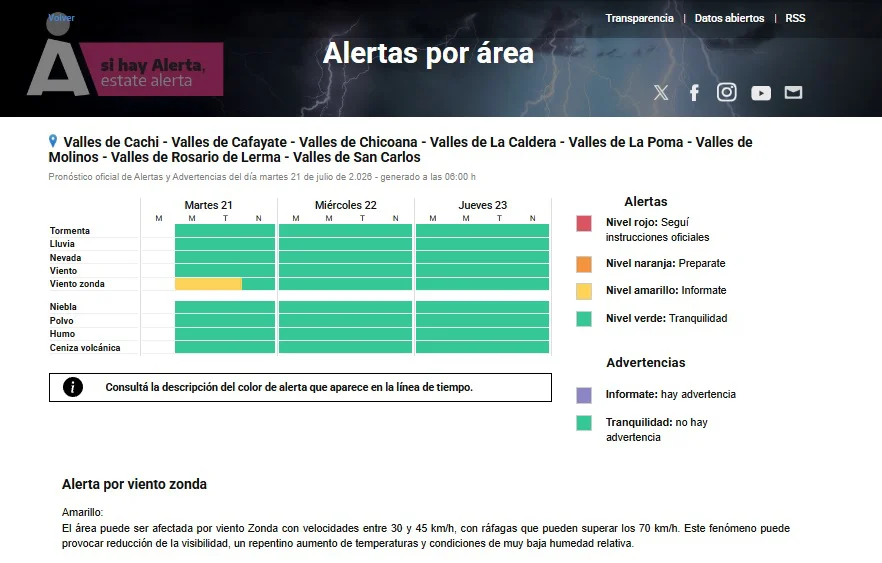Image resolution: width=882 pixels, height=563 pixels.
Task: Click the 'Alertas por área' page title
Action: (x=428, y=53)
